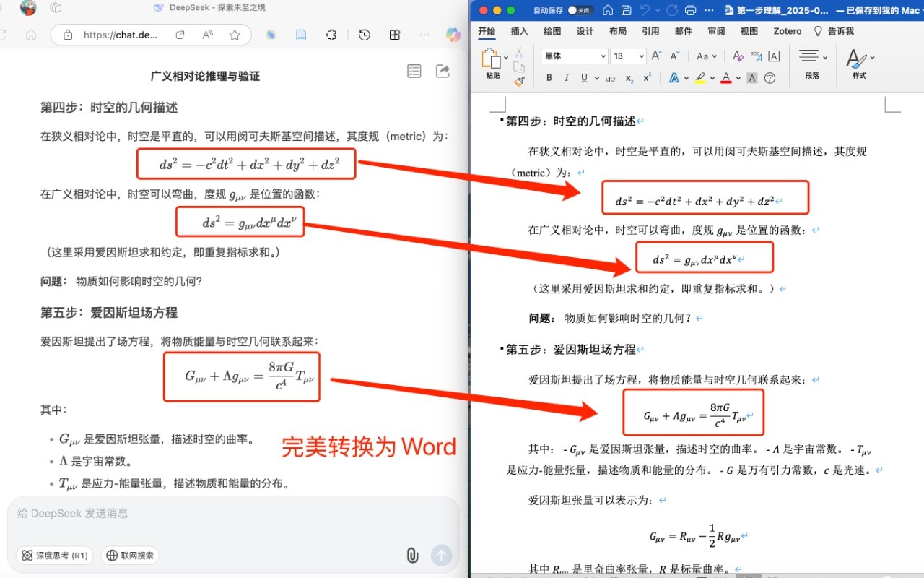
Task: Open the text effects A dropdown arrow
Action: pyautogui.click(x=687, y=78)
